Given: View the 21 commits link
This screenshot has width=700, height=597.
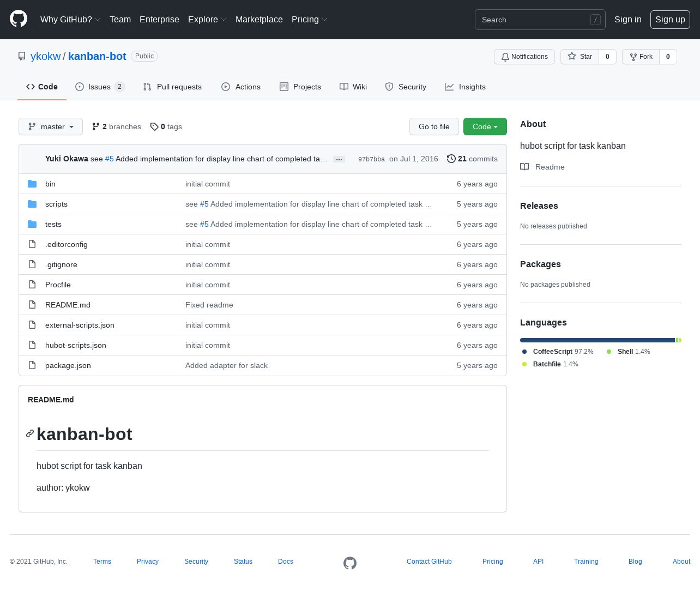Looking at the screenshot, I should pyautogui.click(x=472, y=159).
